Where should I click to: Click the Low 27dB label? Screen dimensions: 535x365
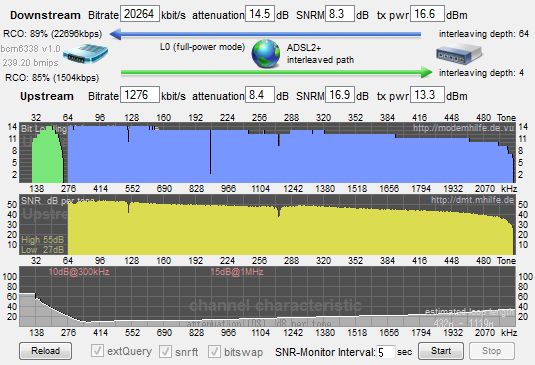42,250
